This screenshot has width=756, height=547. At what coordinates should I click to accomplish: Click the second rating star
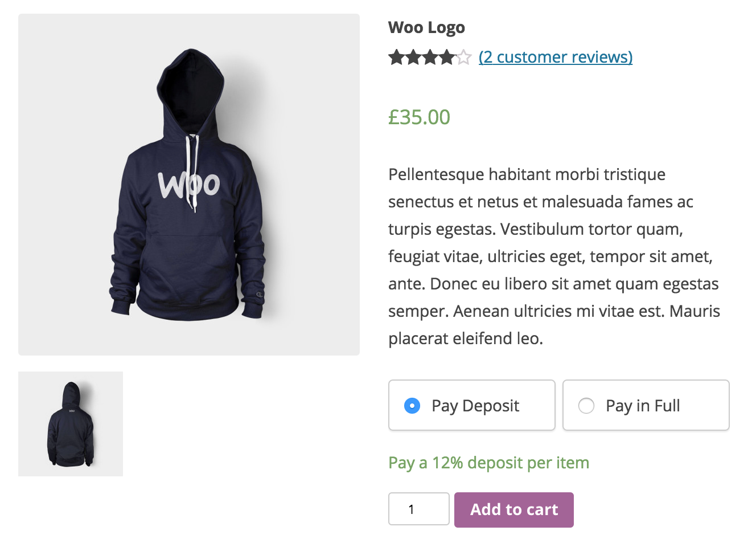(x=413, y=58)
